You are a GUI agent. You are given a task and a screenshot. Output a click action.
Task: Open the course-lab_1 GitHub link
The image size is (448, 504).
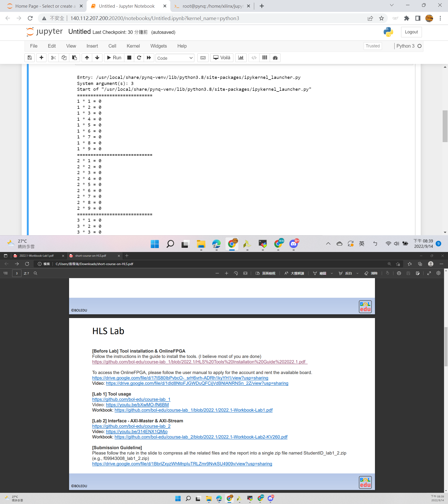131,399
